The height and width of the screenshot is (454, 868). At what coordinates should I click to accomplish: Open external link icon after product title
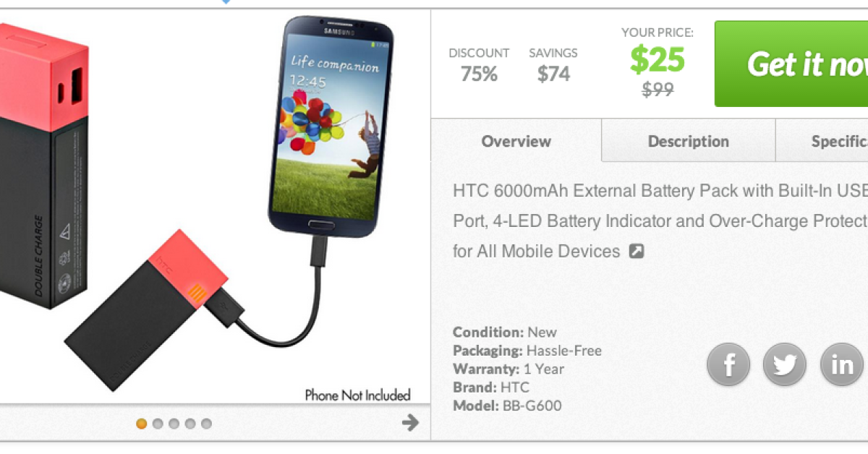tap(636, 252)
